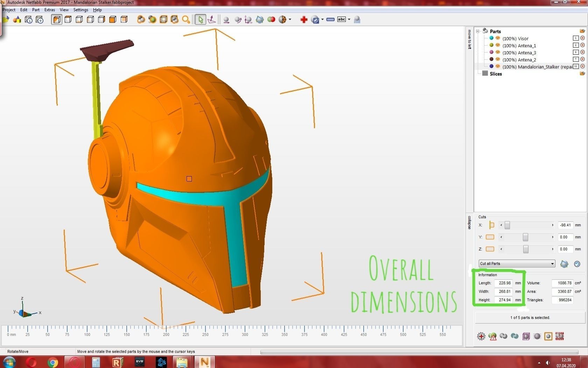Screen dimensions: 588x368
Task: Toggle the X axis cut plane button
Action: pos(491,225)
